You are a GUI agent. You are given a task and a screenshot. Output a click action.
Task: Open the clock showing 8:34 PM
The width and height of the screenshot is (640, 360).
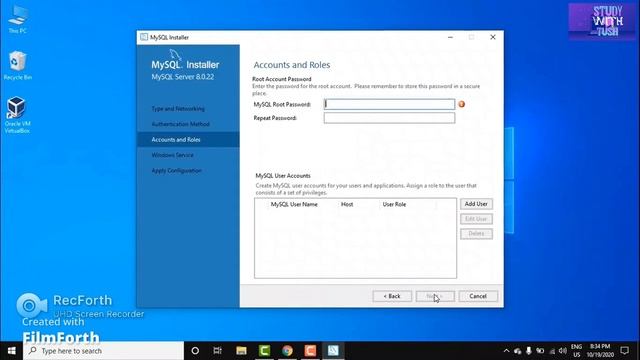tap(600, 351)
